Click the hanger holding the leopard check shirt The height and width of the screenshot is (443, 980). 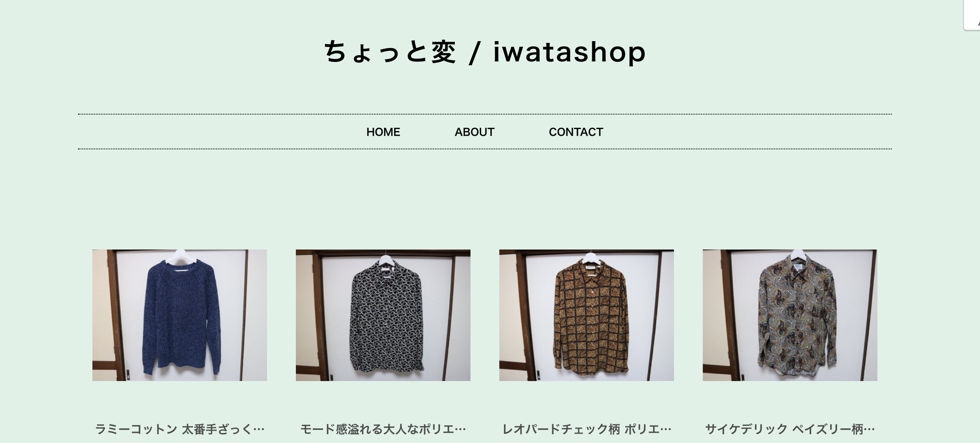590,258
